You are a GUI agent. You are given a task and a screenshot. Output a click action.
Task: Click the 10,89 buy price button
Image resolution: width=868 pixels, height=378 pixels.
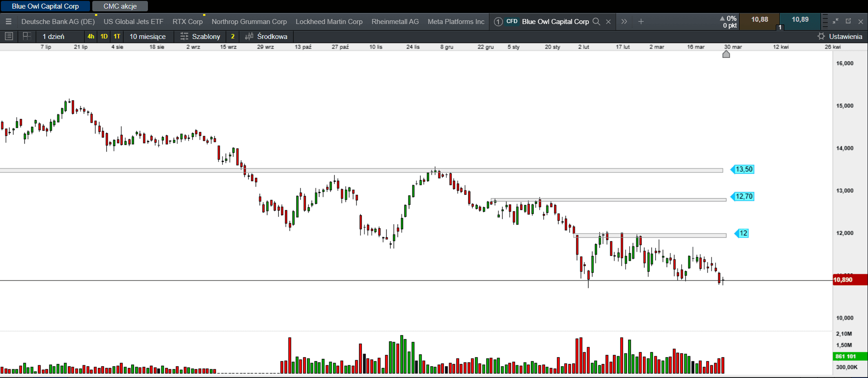(x=800, y=19)
